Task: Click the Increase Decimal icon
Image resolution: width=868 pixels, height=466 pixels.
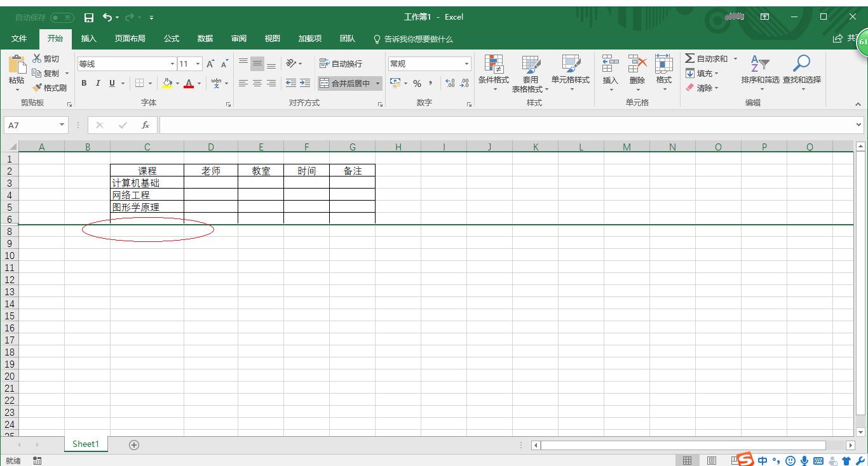Action: (x=451, y=83)
